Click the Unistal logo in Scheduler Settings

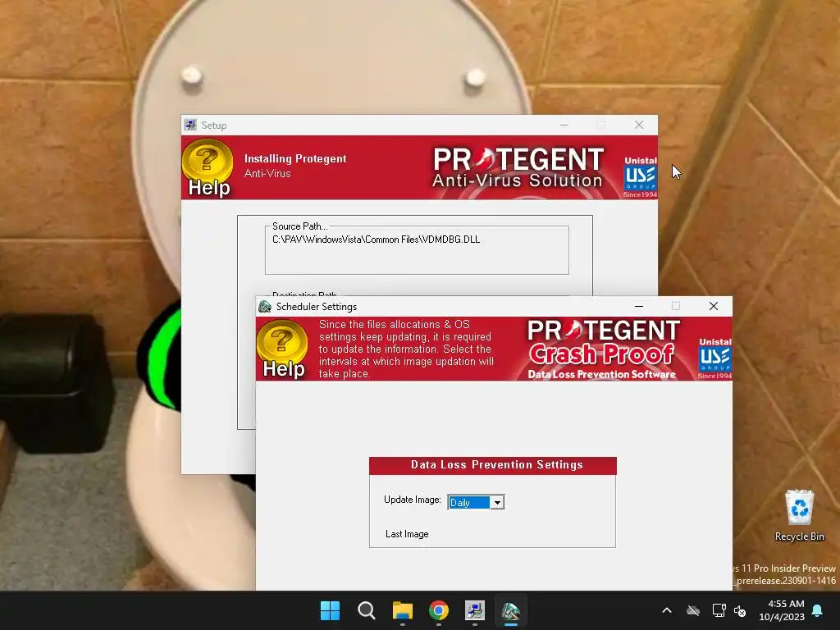tap(714, 358)
